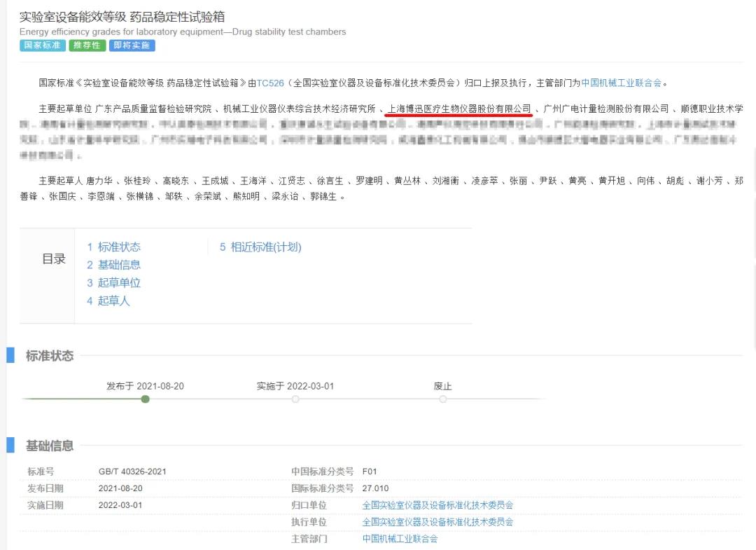Go to 2 基础信息 section link
Screen dimensions: 756x550
point(113,265)
